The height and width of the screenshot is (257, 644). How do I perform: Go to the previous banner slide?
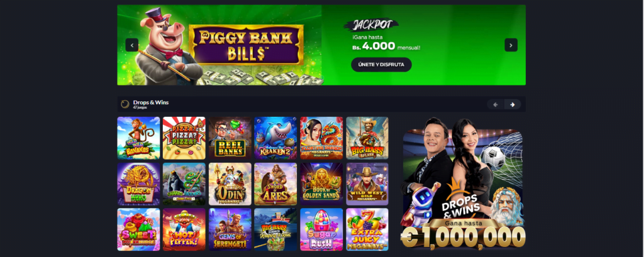click(x=132, y=45)
